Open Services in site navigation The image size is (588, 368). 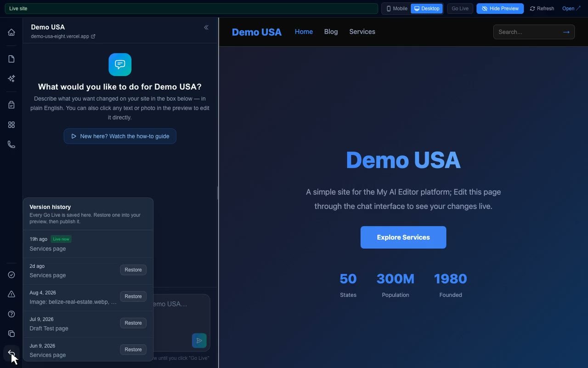362,32
